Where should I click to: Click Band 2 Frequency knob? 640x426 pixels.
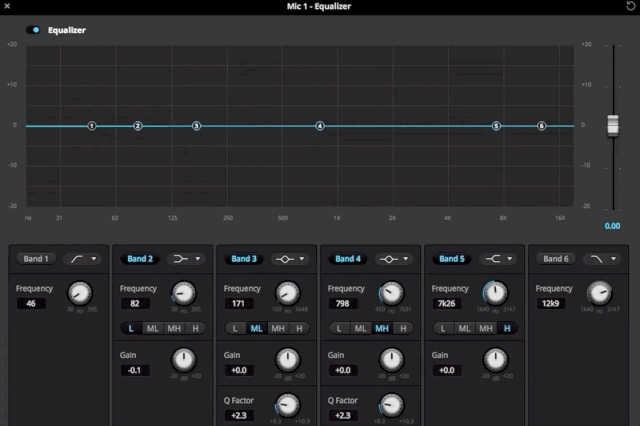click(x=184, y=293)
